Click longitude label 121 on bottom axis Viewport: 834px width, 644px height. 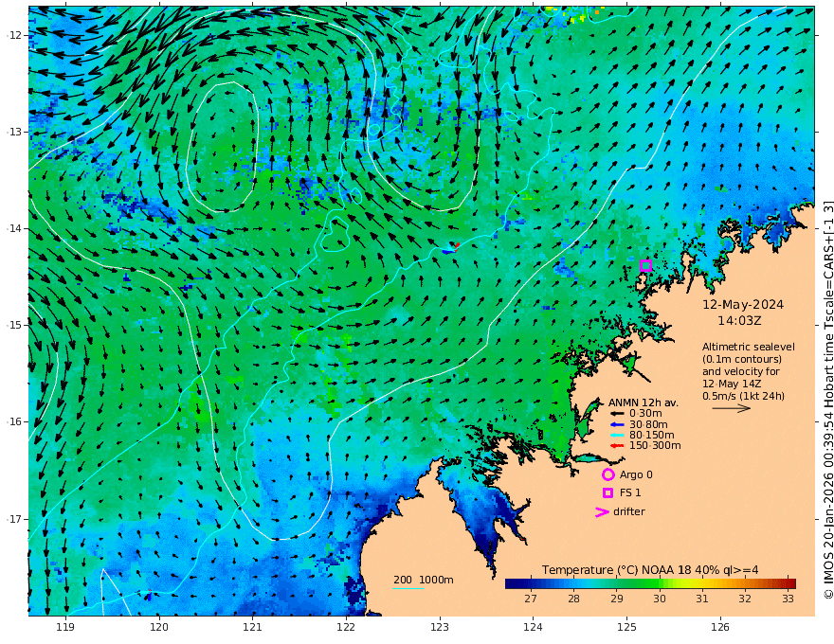[253, 628]
